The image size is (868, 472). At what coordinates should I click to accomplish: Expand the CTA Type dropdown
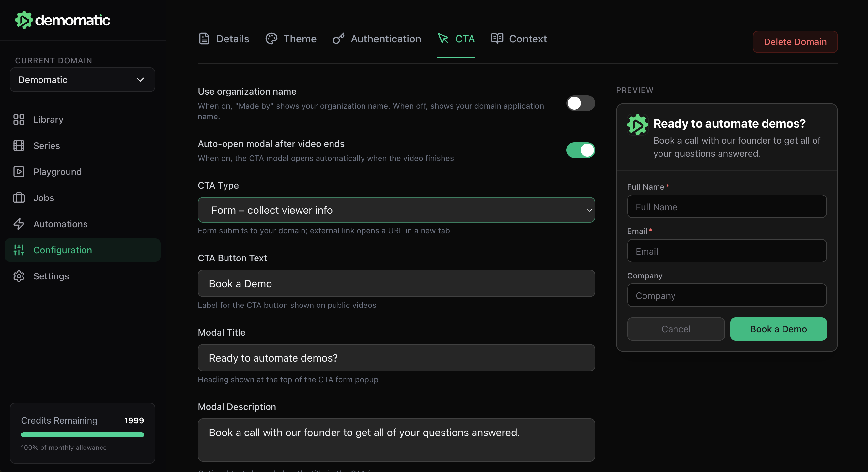396,210
